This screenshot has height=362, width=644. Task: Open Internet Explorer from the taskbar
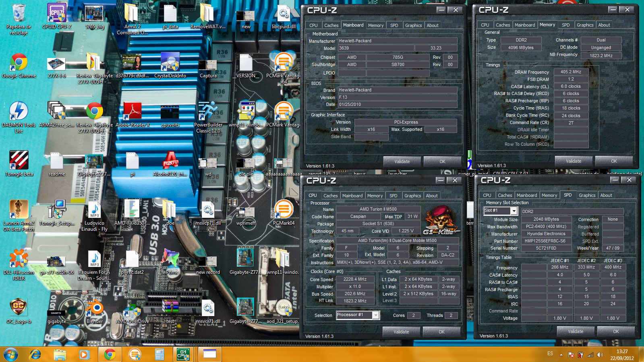coord(36,354)
